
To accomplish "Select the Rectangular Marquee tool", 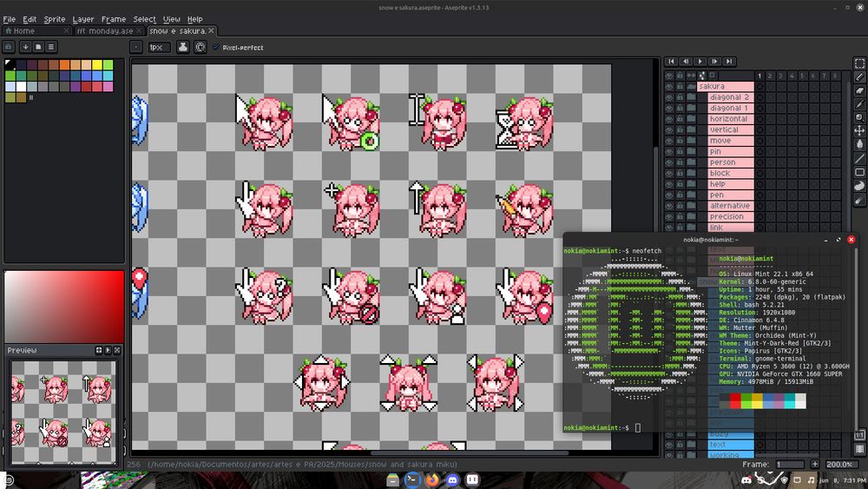I will coord(859,63).
